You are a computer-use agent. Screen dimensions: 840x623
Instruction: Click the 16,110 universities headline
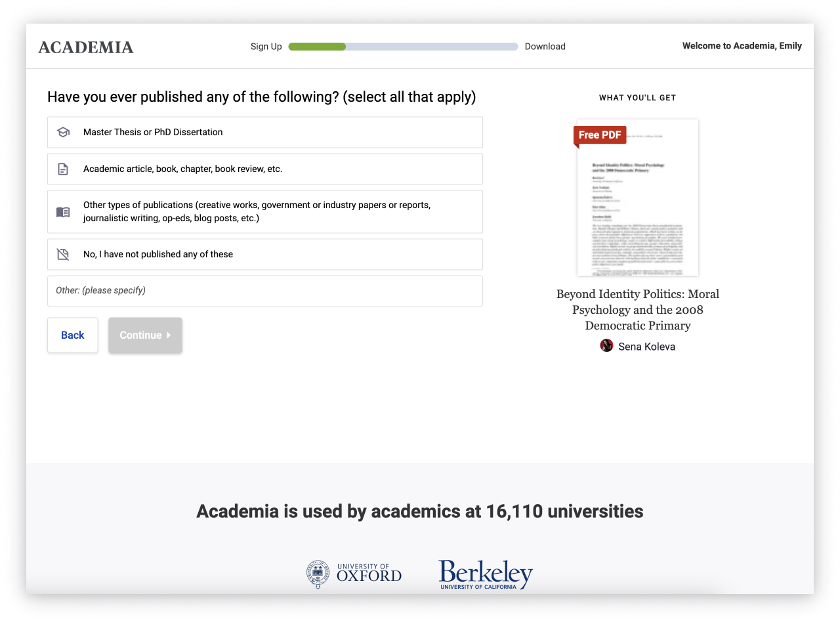420,511
